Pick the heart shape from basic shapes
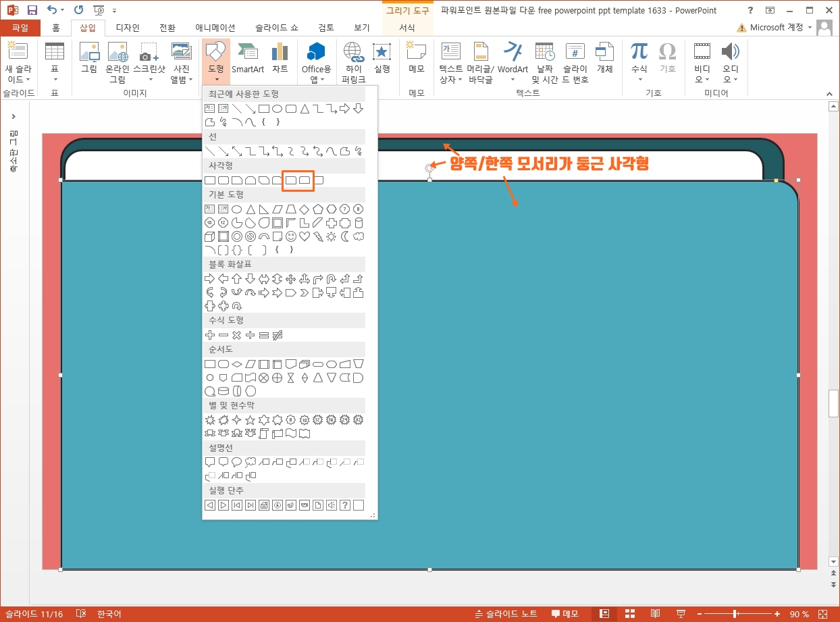The height and width of the screenshot is (622, 840). tap(305, 236)
